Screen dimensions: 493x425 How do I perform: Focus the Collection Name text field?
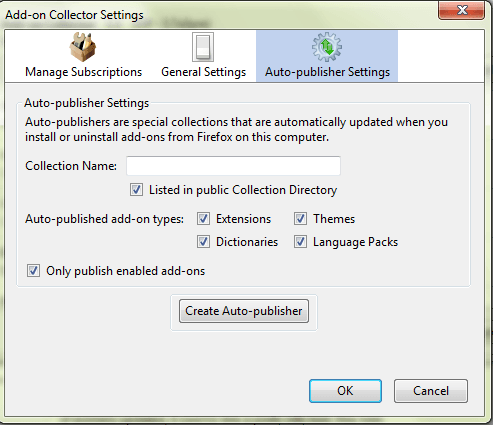(x=233, y=166)
